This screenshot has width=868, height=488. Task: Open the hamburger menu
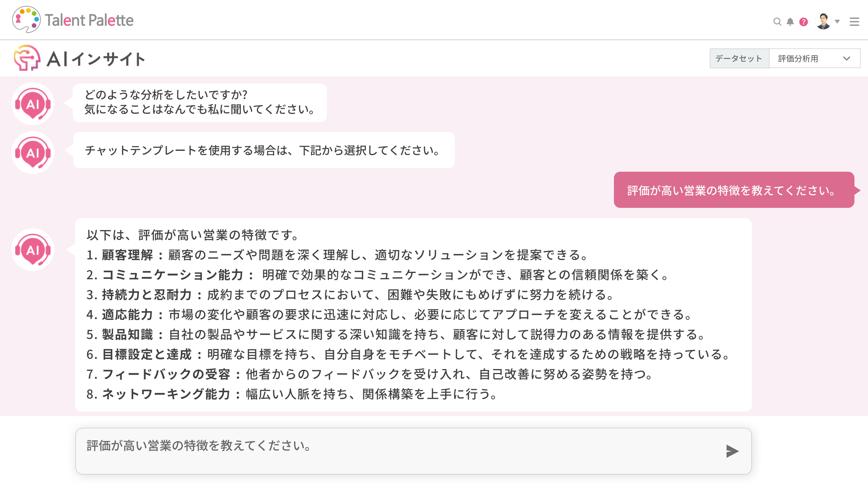854,22
